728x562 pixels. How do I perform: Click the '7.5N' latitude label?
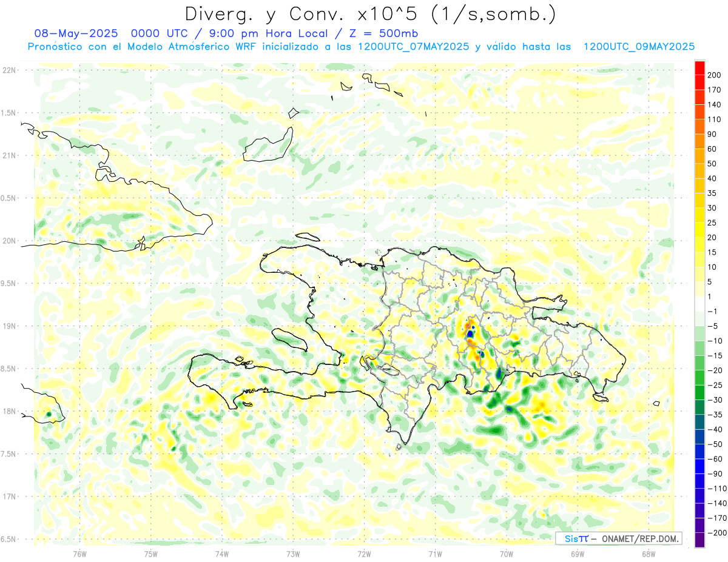(9, 454)
